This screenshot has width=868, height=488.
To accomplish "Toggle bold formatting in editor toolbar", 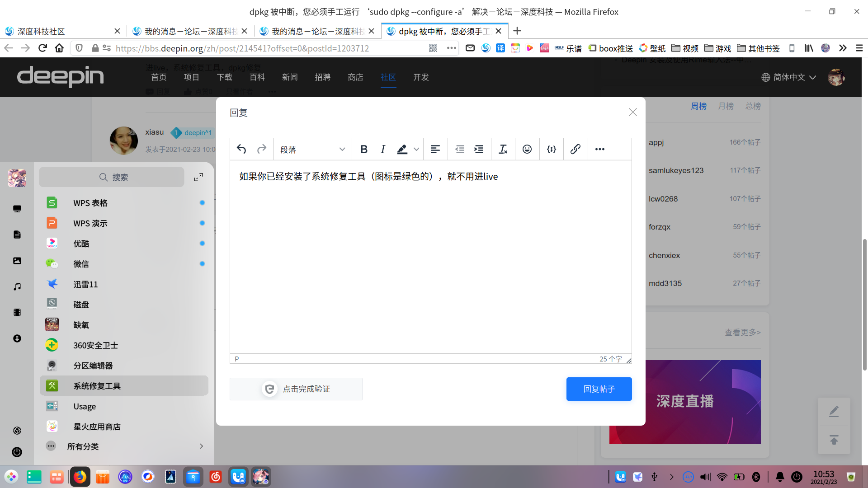I will click(x=364, y=149).
